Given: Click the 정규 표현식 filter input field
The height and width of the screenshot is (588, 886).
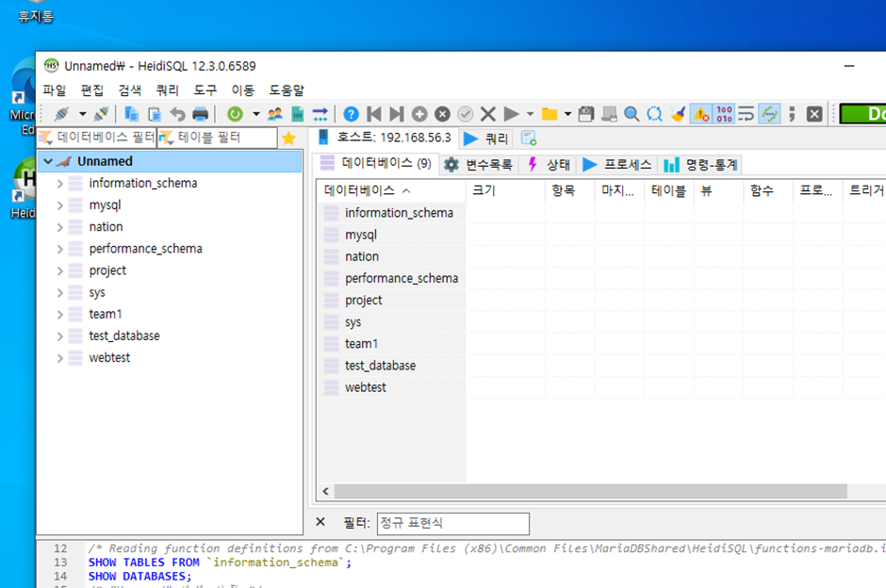Looking at the screenshot, I should coord(452,523).
